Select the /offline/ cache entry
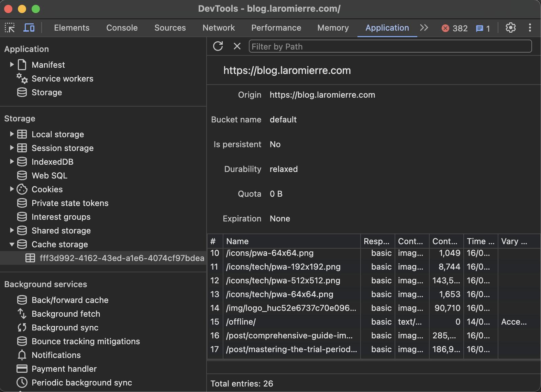Image resolution: width=541 pixels, height=392 pixels. (x=374, y=322)
